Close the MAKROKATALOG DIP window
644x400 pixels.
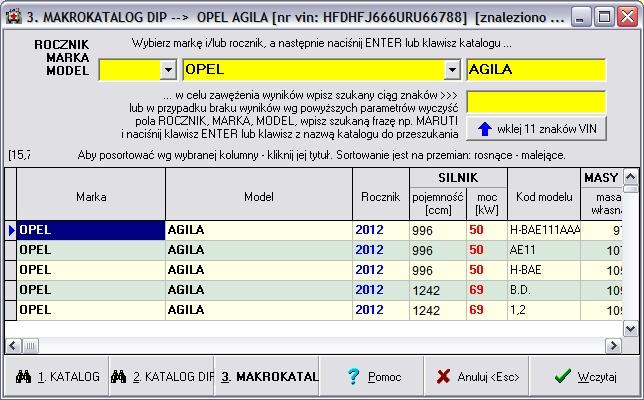tap(628, 17)
